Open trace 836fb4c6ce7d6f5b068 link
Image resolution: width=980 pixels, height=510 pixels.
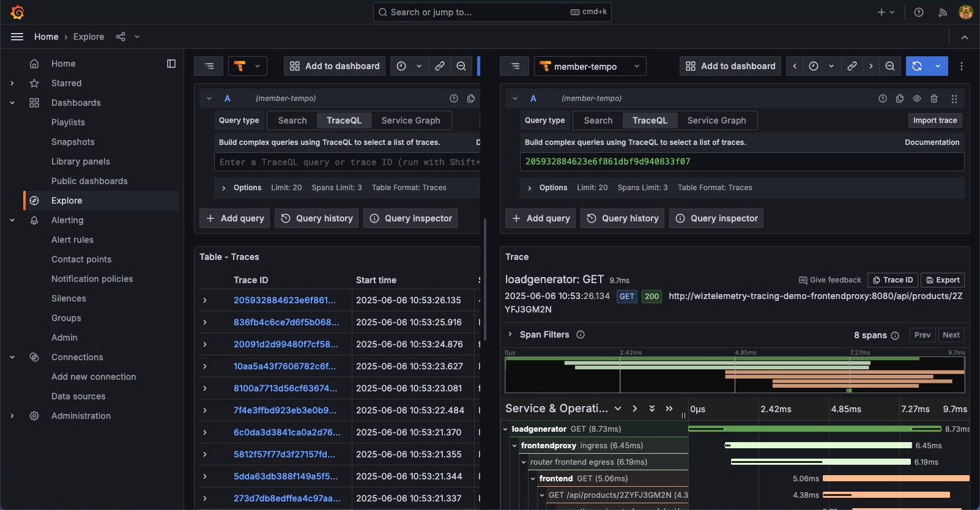286,322
